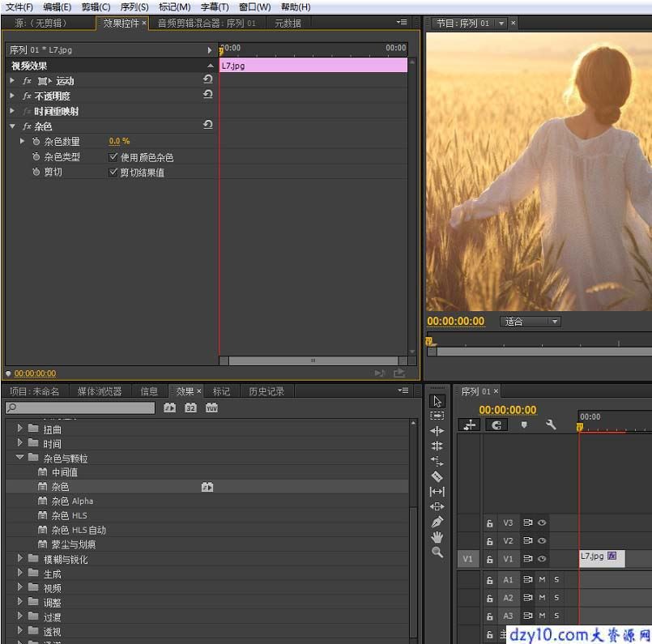Select the Razor tool
This screenshot has height=644, width=652.
(x=437, y=476)
